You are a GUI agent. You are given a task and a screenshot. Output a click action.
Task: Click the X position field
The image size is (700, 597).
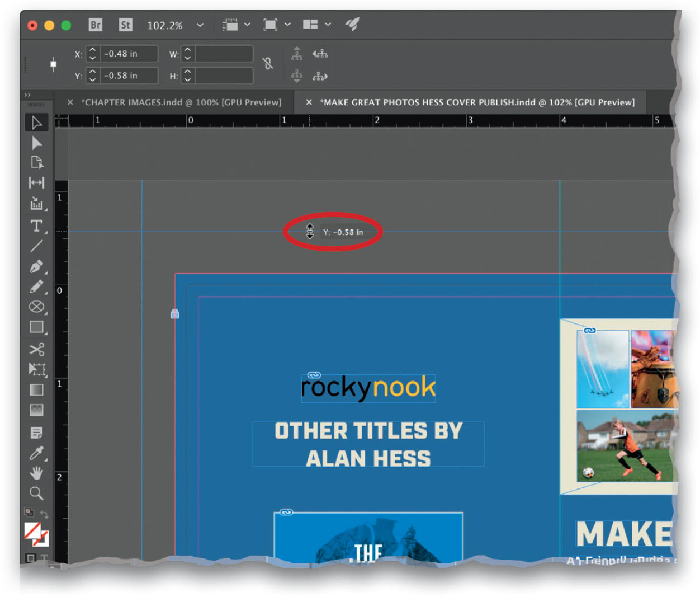[x=129, y=54]
